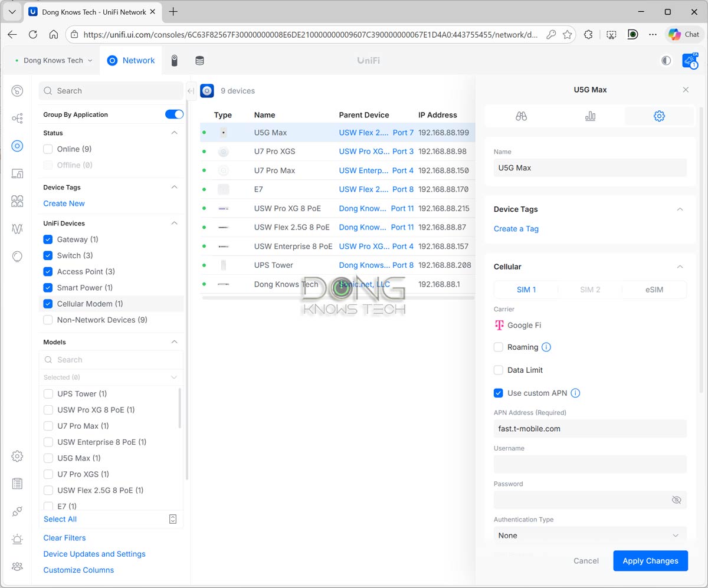Open the settings gear tab in U5G Max panel
This screenshot has height=588, width=708.
click(659, 116)
